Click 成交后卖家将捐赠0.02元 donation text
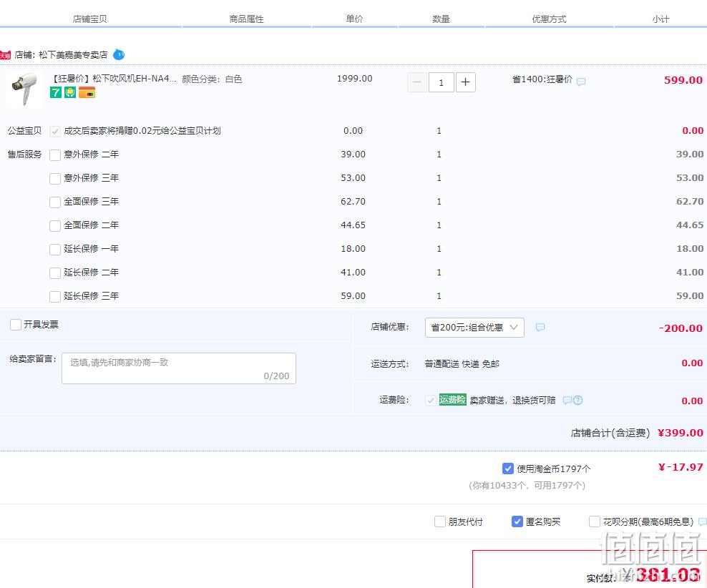 tap(142, 131)
